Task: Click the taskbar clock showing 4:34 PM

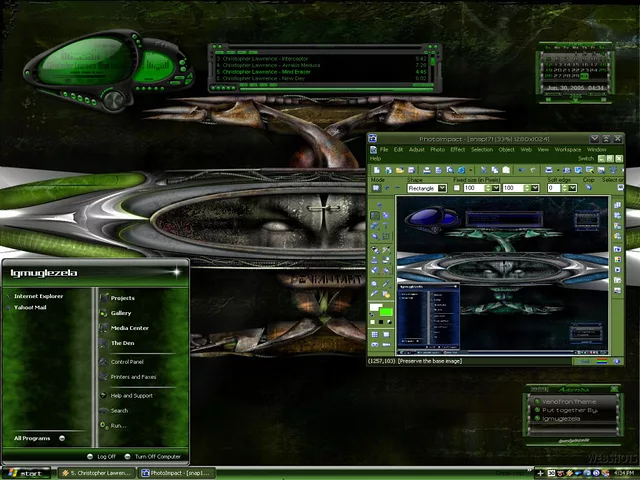Action: [624, 473]
